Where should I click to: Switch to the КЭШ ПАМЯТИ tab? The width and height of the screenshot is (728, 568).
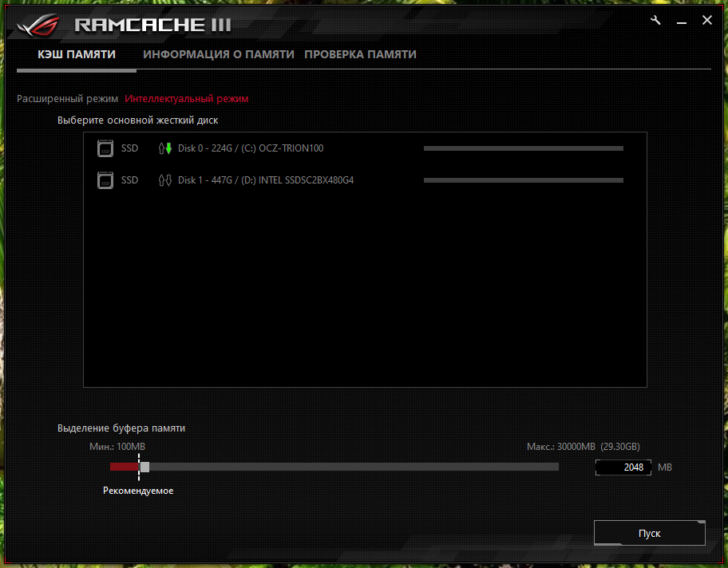click(x=77, y=54)
